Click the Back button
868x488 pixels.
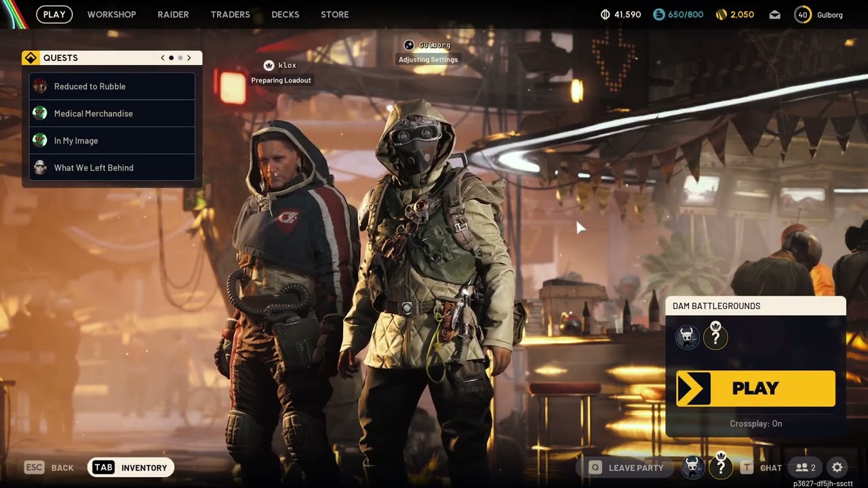pyautogui.click(x=49, y=467)
